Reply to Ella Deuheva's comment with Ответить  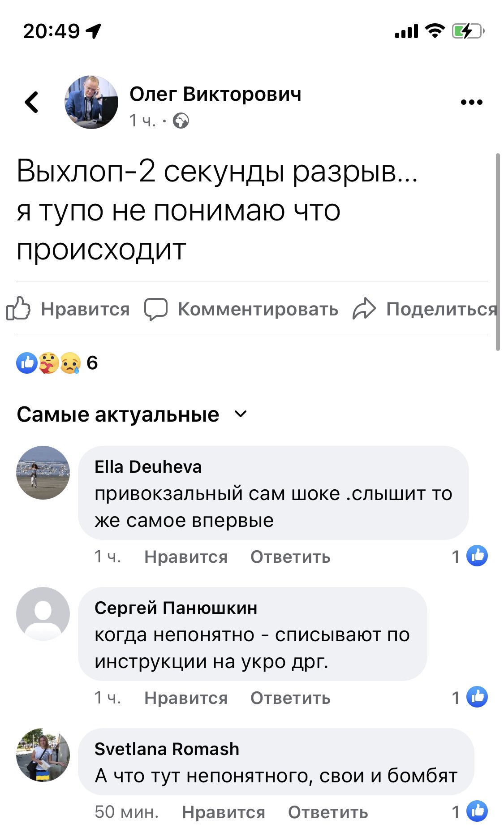(x=290, y=557)
